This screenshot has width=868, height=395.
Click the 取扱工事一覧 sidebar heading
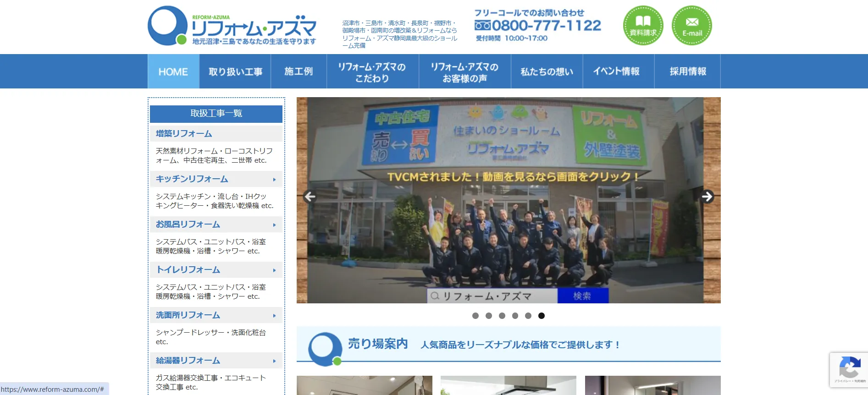(216, 114)
